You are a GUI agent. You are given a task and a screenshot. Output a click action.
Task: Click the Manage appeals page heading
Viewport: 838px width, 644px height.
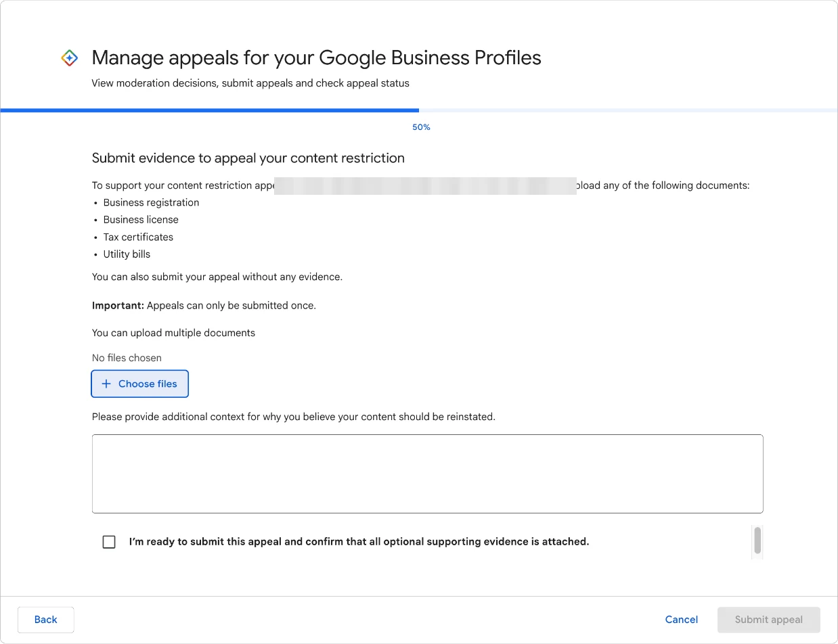pos(316,58)
